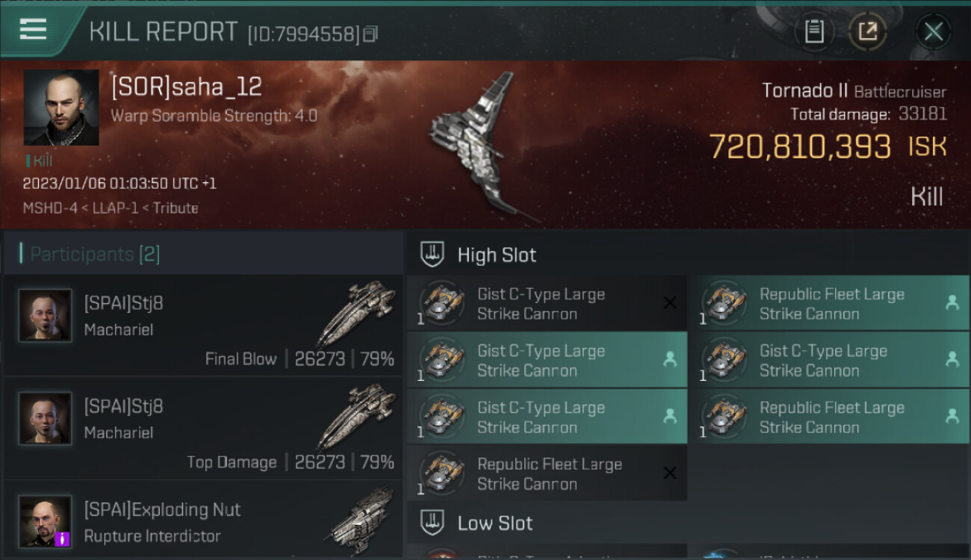The width and height of the screenshot is (971, 560).
Task: Close the kill report window
Action: [x=933, y=32]
